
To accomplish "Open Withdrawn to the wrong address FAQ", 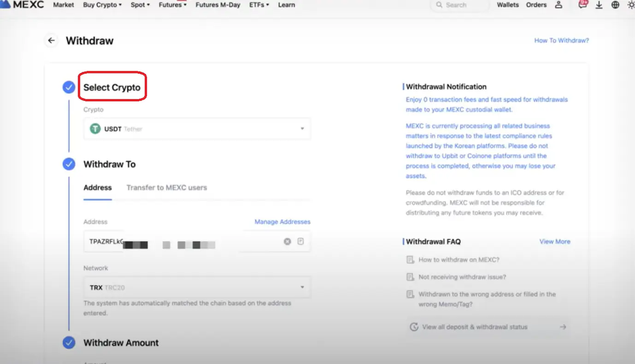I will 487,299.
